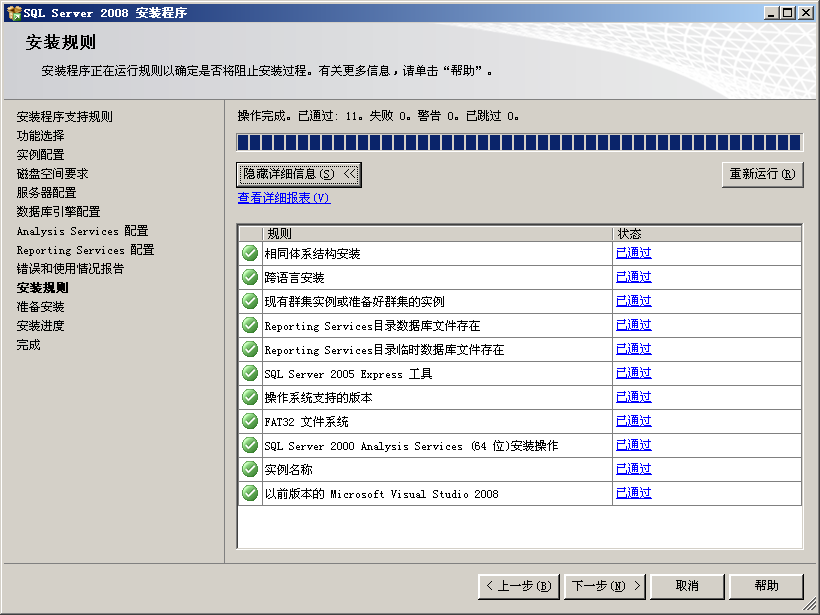Collapse details with 隐藏详细信息 button
820x615 pixels.
click(x=299, y=174)
